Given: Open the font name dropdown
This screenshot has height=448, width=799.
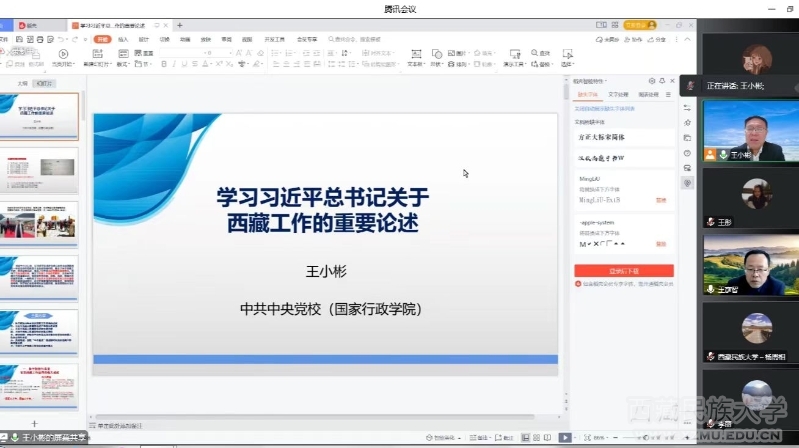Looking at the screenshot, I should [182, 52].
